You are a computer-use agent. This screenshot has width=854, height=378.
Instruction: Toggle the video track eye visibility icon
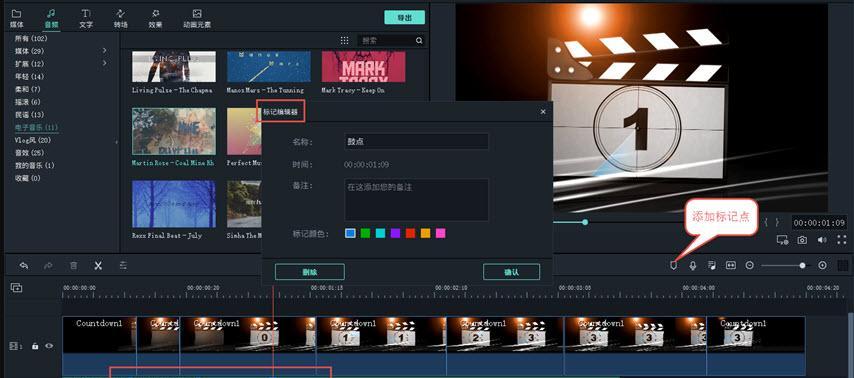(x=49, y=346)
